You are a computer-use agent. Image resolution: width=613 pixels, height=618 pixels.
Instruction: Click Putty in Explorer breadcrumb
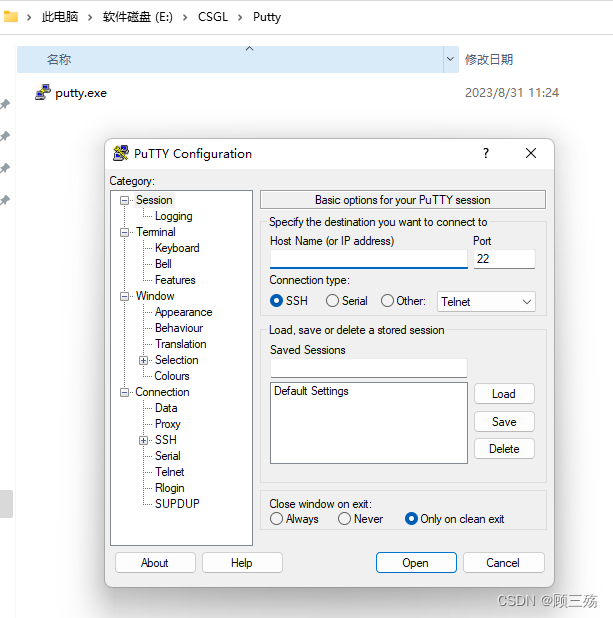tap(267, 17)
